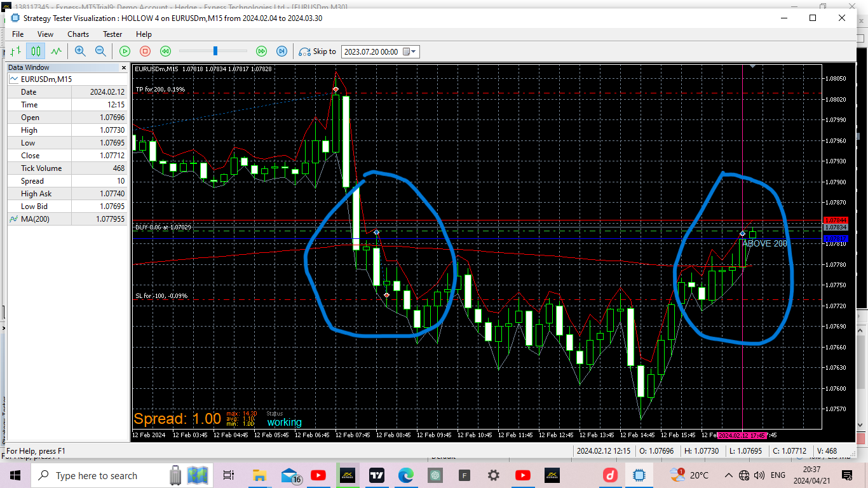Open the red music app taskbar icon

pyautogui.click(x=611, y=475)
